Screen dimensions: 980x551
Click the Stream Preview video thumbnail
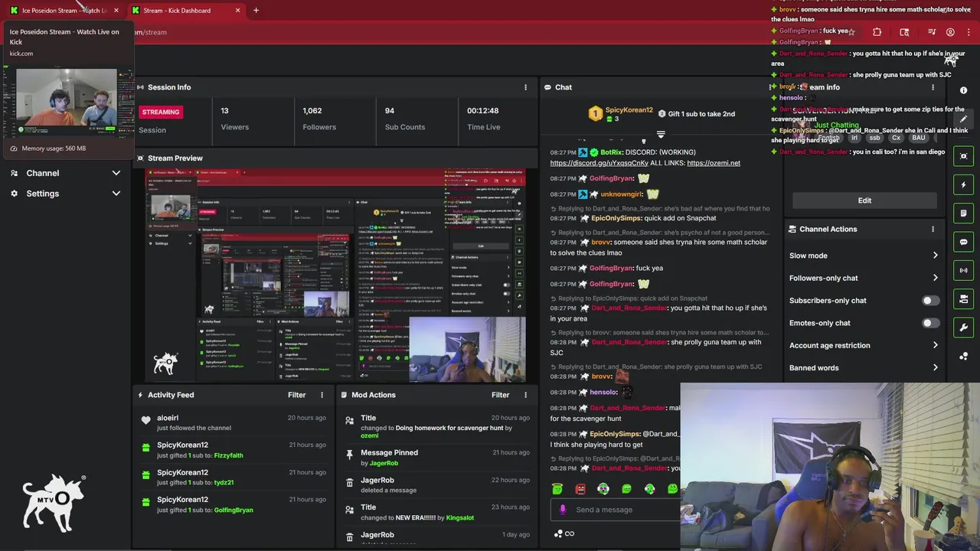[x=335, y=275]
